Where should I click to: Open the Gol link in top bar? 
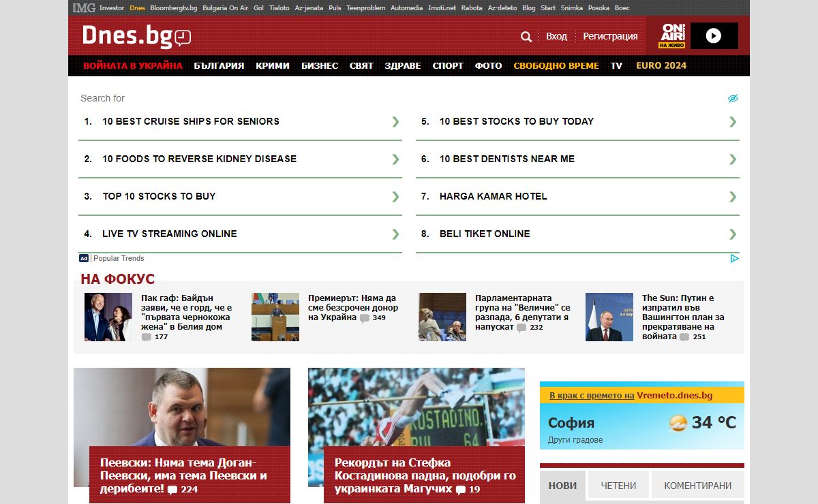tap(258, 8)
